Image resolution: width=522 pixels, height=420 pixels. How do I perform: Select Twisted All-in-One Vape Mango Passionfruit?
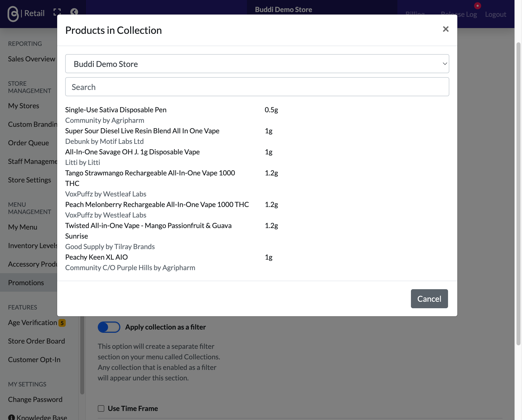click(x=148, y=231)
